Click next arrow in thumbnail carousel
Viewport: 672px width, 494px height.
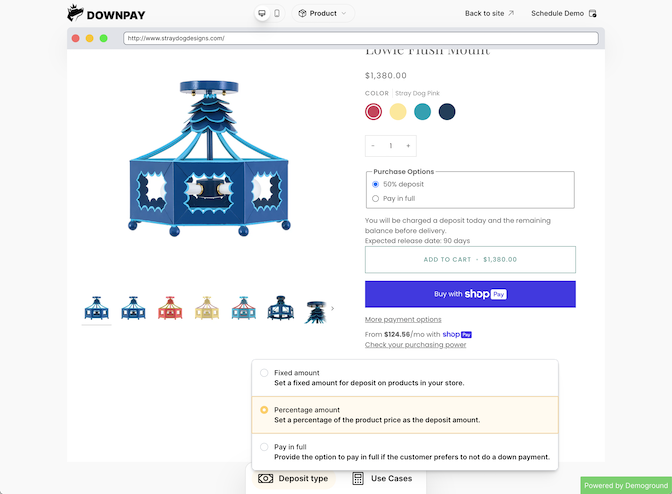pos(333,308)
